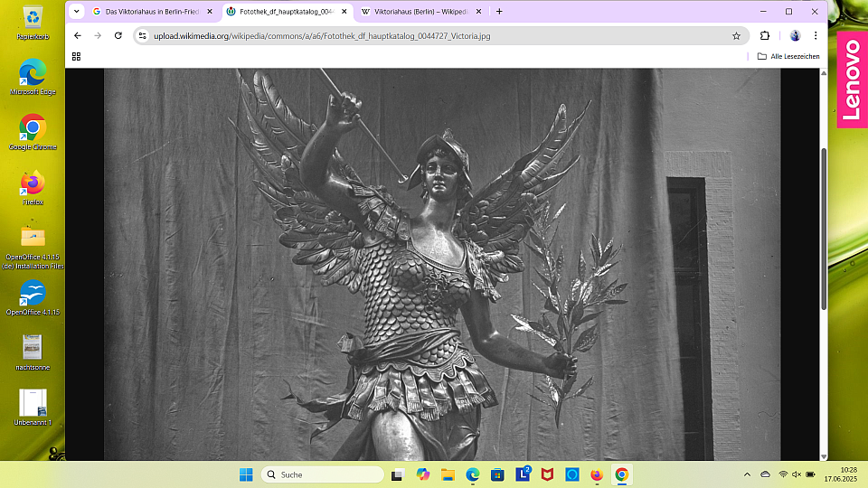Open the Windows Start menu
Viewport: 868px width, 488px height.
tap(246, 474)
